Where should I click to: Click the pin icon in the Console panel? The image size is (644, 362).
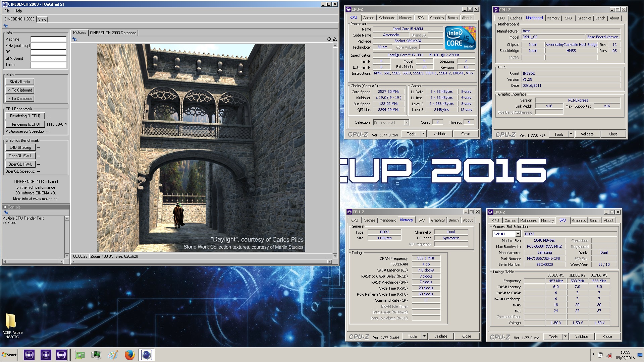(6, 213)
